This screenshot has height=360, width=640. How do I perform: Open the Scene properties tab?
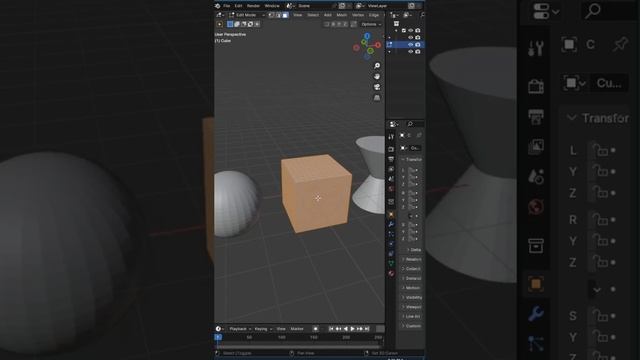391,179
